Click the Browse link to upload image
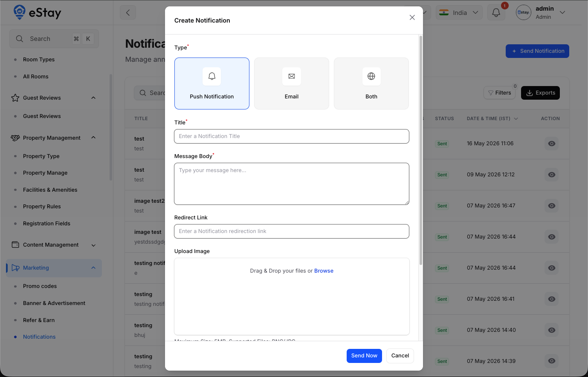The image size is (588, 377). click(x=324, y=271)
